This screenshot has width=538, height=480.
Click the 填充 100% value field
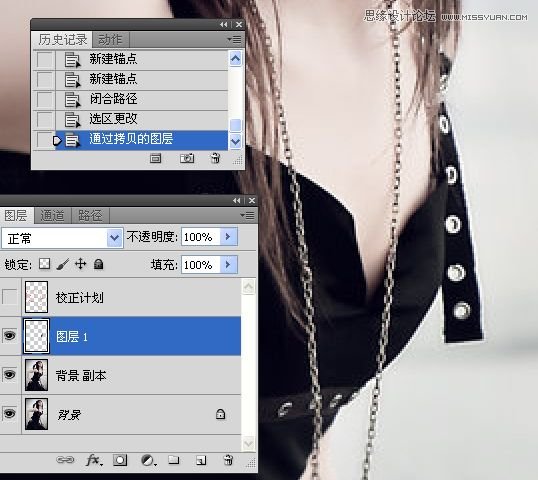(x=200, y=265)
